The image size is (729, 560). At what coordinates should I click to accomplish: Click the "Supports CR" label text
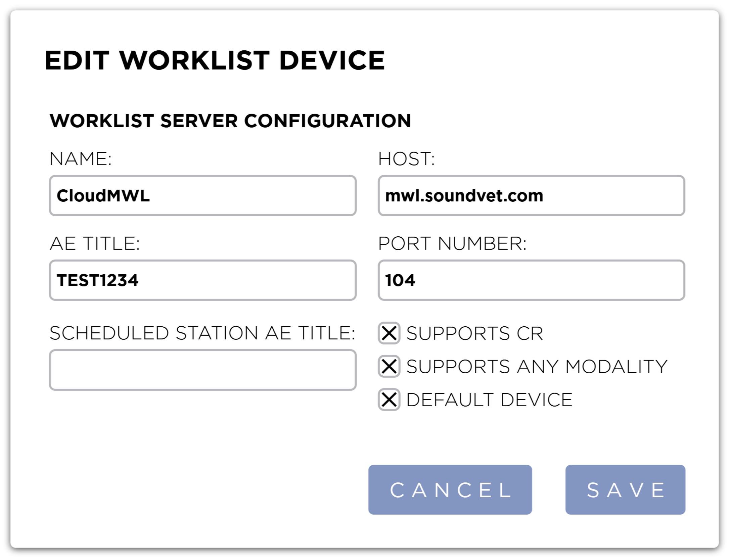[x=474, y=333]
